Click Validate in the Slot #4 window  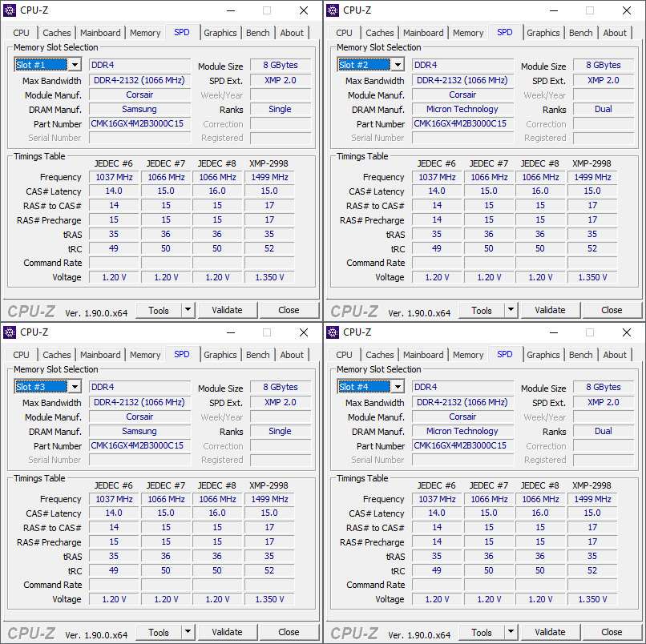(x=551, y=632)
